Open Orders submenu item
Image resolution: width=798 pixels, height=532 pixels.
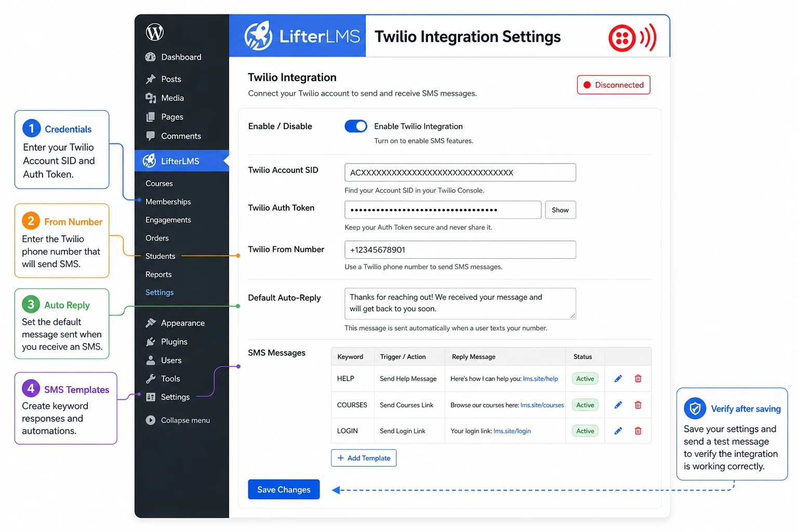pos(157,238)
